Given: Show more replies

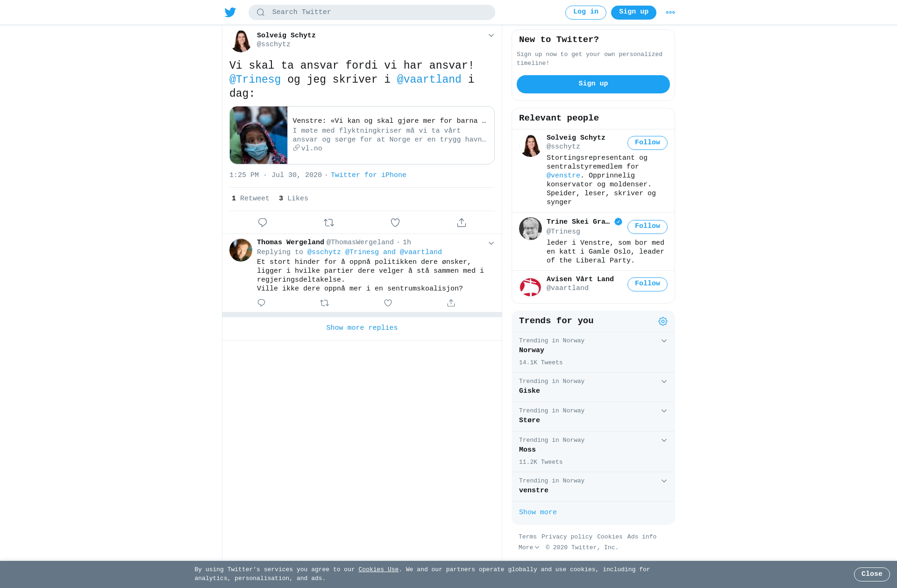Looking at the screenshot, I should [x=362, y=328].
